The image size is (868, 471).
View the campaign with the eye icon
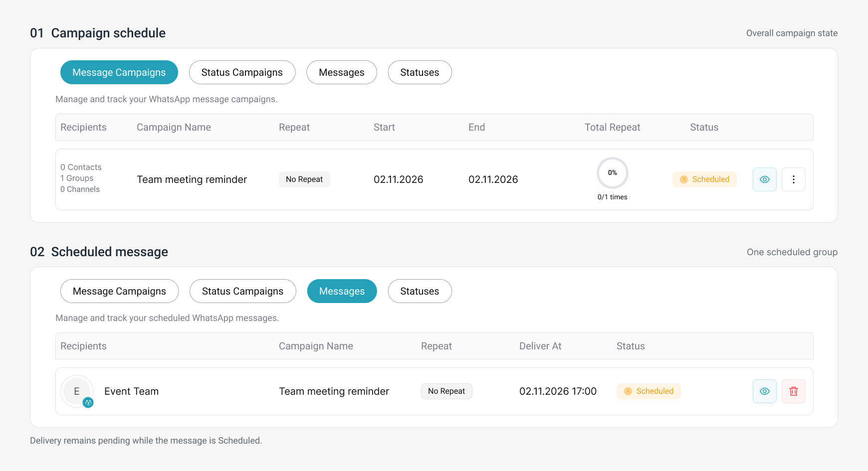click(764, 179)
